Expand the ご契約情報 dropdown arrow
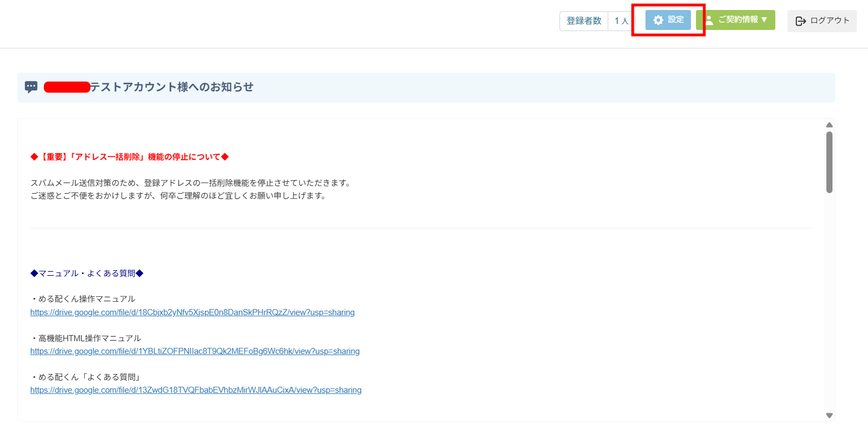 pos(764,20)
